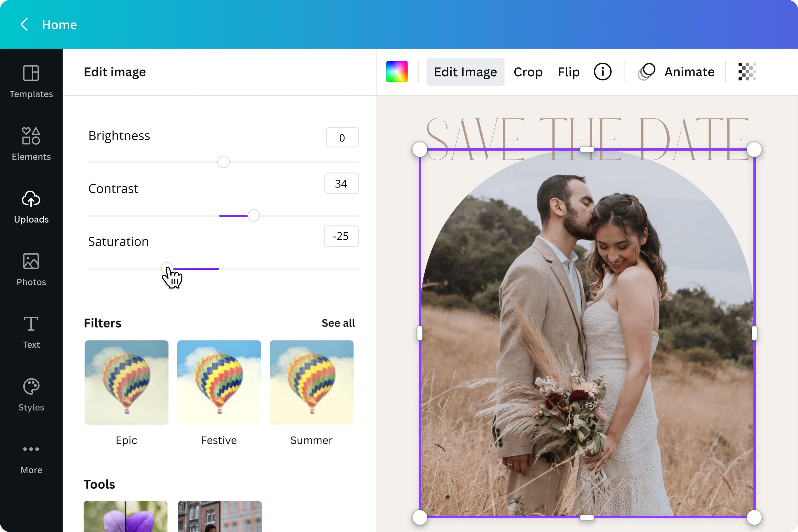Apply the Epic filter
798x532 pixels.
pyautogui.click(x=126, y=383)
